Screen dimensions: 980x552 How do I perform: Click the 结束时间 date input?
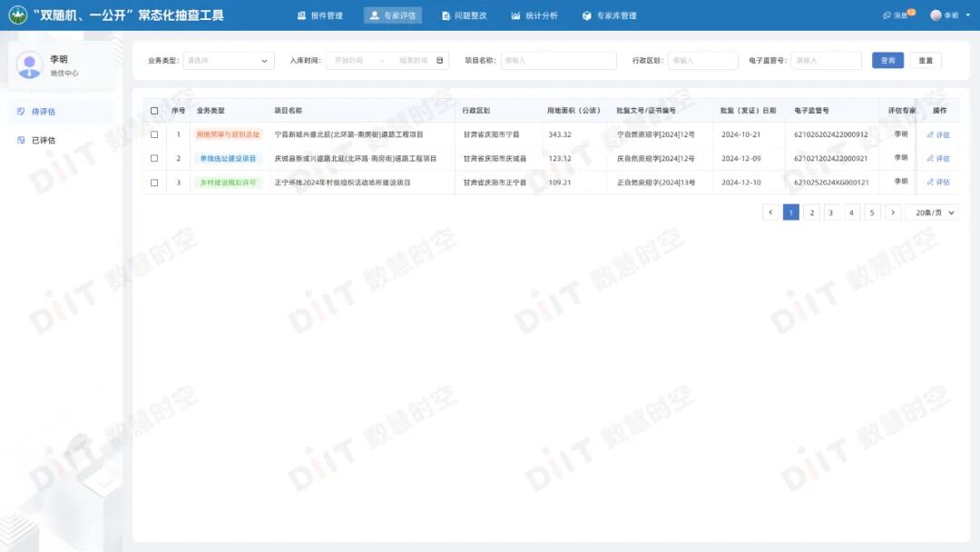click(x=413, y=61)
